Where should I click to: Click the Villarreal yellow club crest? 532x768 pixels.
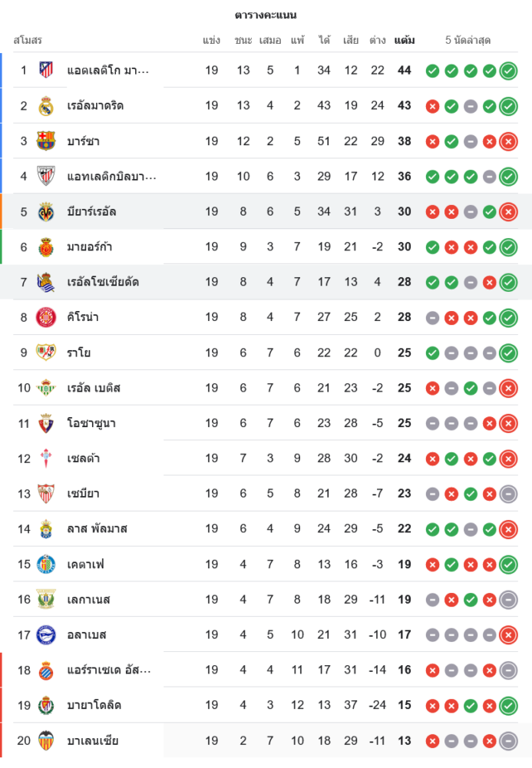[x=46, y=211]
